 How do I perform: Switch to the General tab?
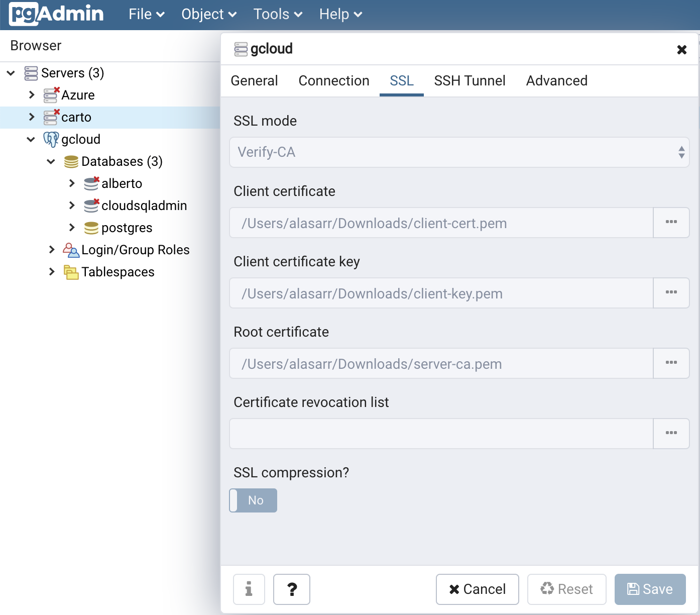point(254,81)
